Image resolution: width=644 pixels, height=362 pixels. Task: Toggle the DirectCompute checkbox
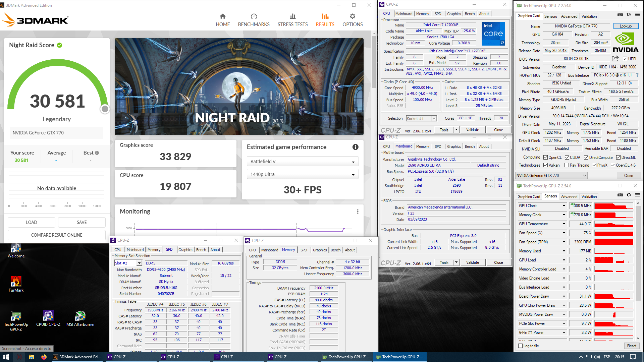[x=586, y=158]
